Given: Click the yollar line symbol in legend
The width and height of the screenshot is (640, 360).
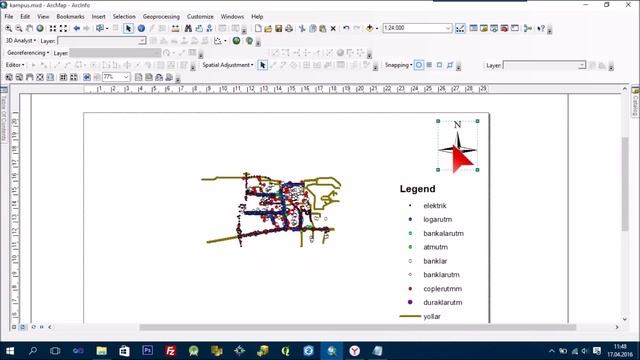Looking at the screenshot, I should (410, 316).
